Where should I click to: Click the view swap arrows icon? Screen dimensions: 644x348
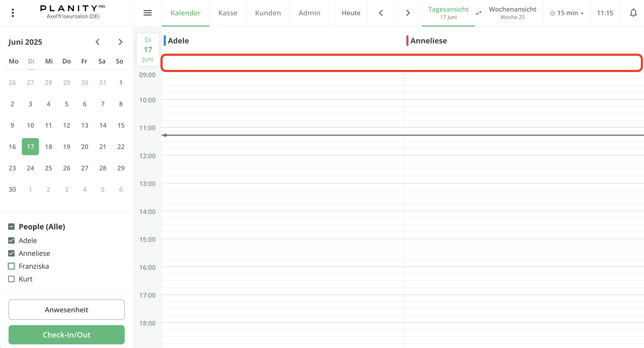pos(478,13)
